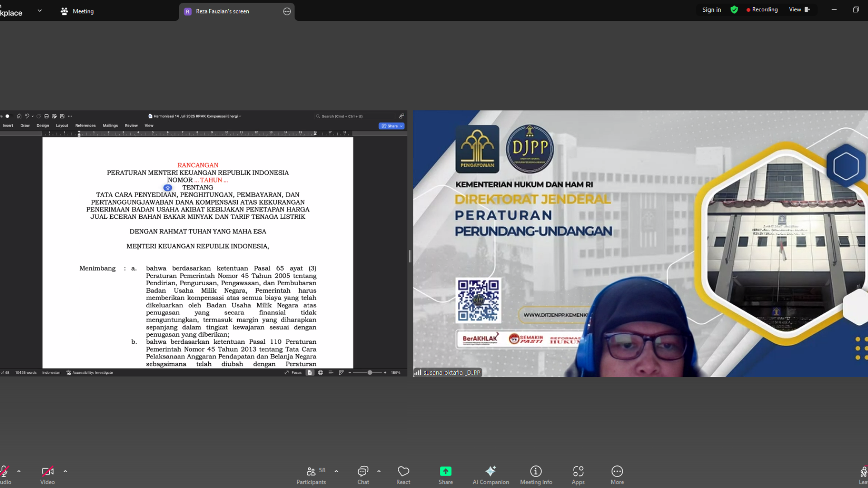Expand participants options arrow
The image size is (868, 488).
point(336,471)
